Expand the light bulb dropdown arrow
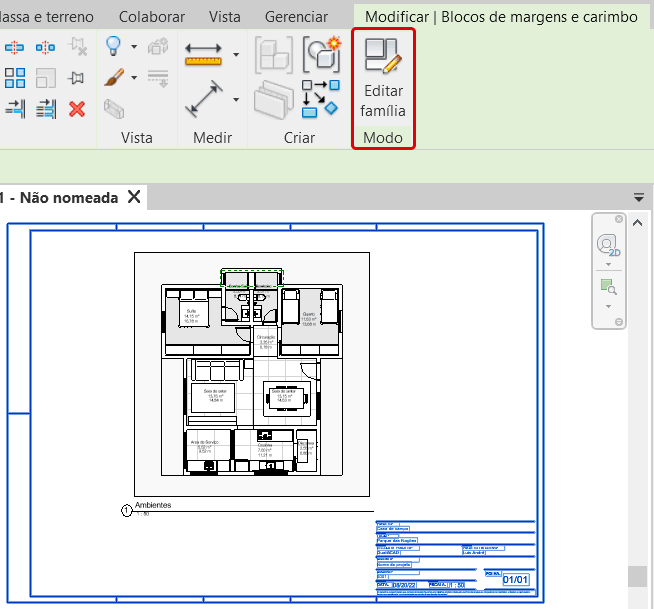The image size is (654, 609). pyautogui.click(x=135, y=47)
